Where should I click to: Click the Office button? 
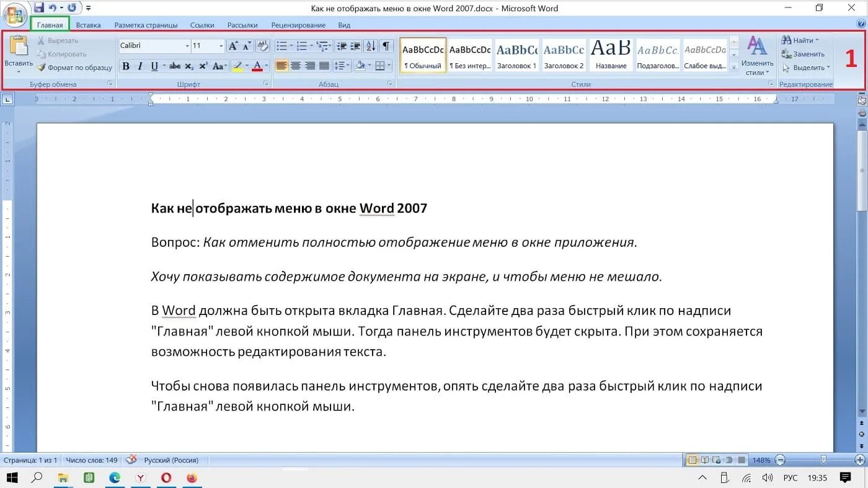15,16
